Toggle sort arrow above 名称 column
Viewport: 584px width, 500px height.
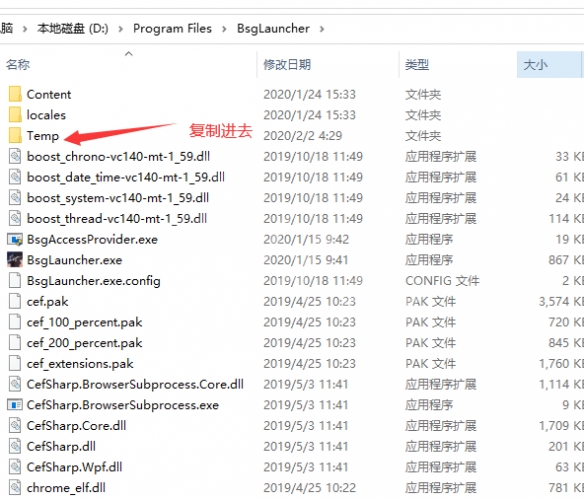point(128,54)
